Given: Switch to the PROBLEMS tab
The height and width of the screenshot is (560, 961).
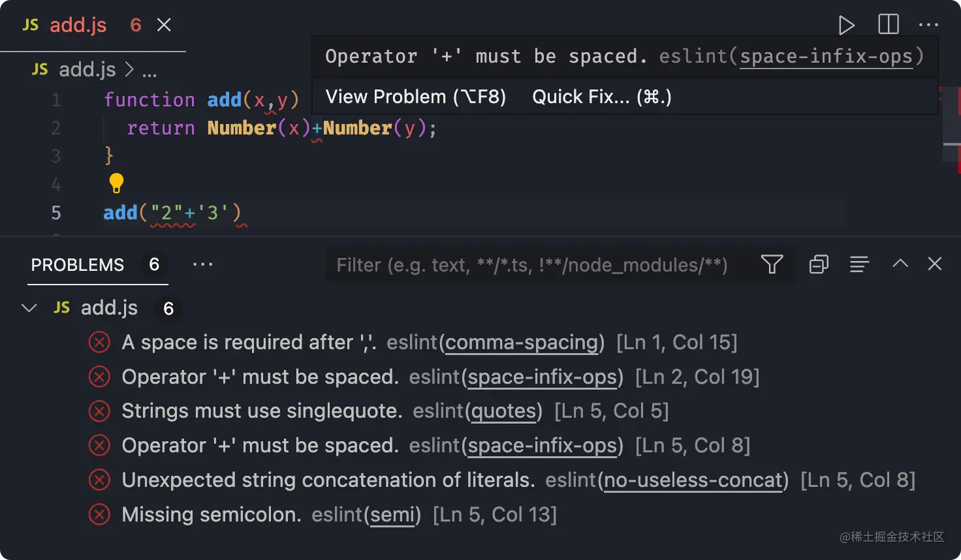Looking at the screenshot, I should click(x=78, y=265).
